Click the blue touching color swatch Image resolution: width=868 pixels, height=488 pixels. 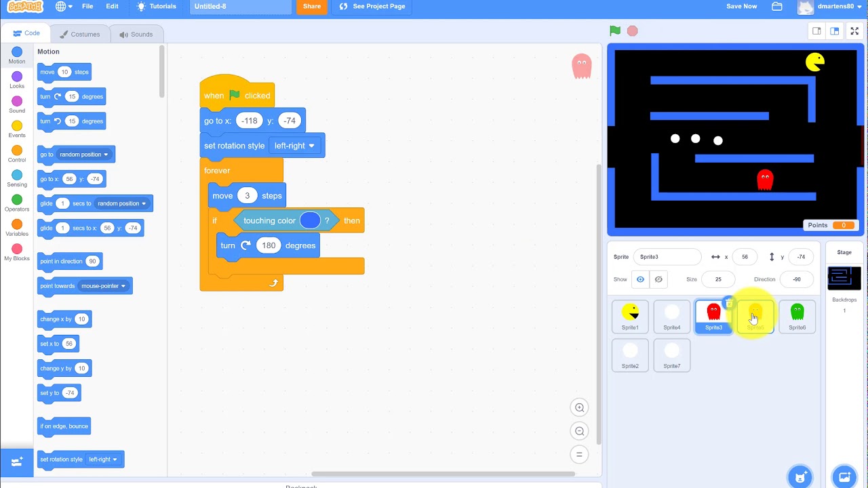pos(310,220)
